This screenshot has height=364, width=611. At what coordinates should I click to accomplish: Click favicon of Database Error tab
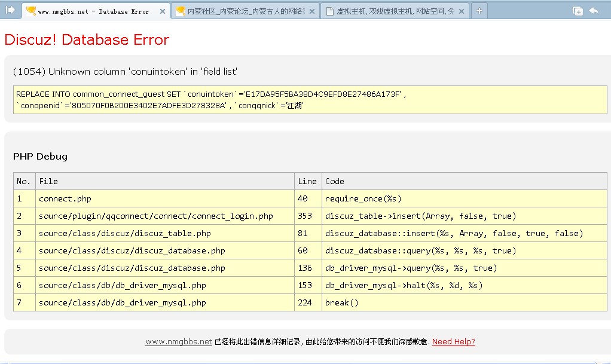[31, 11]
